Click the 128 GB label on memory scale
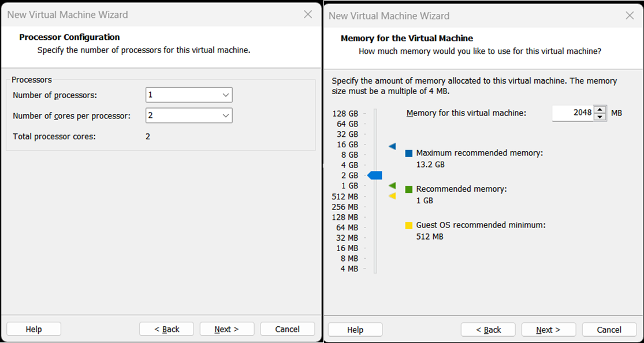Viewport: 644px width, 343px height. pos(345,114)
